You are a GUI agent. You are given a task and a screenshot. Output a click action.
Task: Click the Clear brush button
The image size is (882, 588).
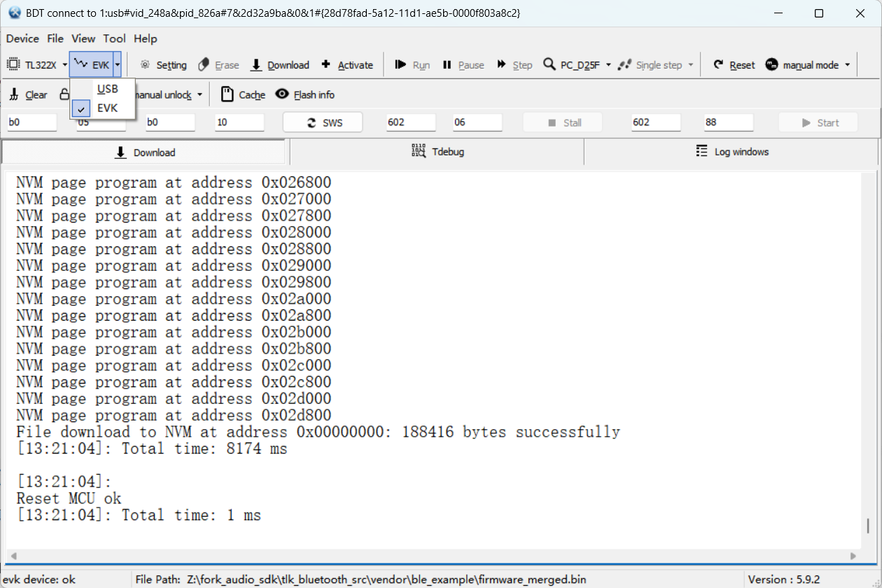[29, 94]
